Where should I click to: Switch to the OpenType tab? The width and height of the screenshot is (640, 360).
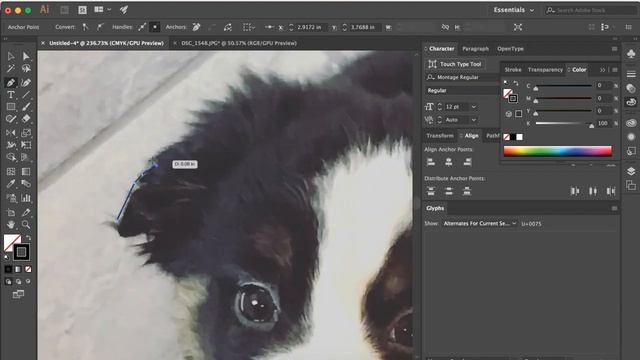[x=510, y=49]
